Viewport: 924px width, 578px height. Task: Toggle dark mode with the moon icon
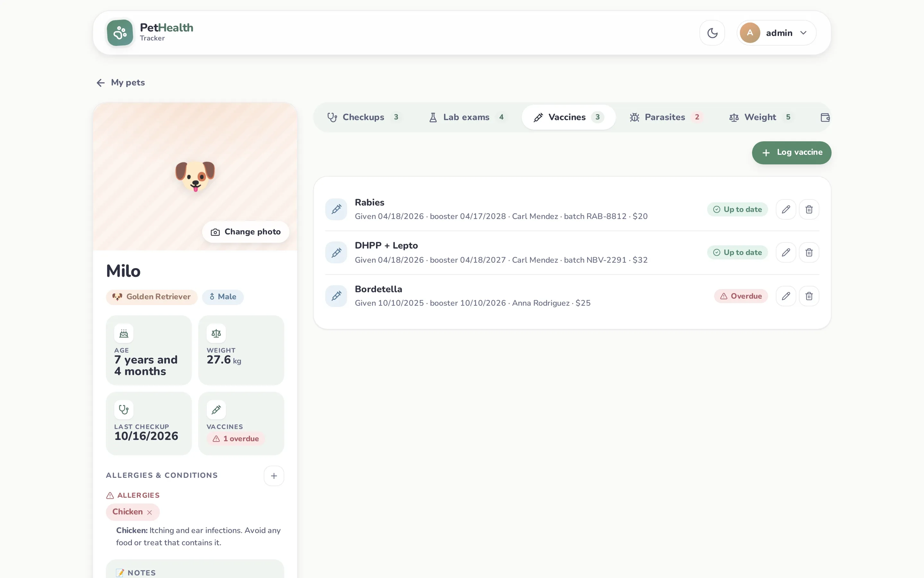click(712, 33)
